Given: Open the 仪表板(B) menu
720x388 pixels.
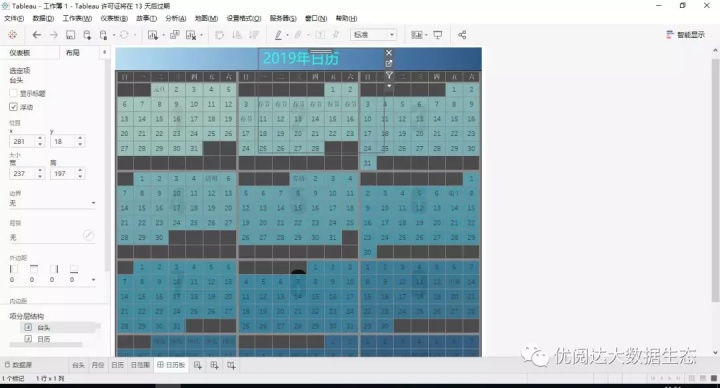Looking at the screenshot, I should tap(114, 18).
